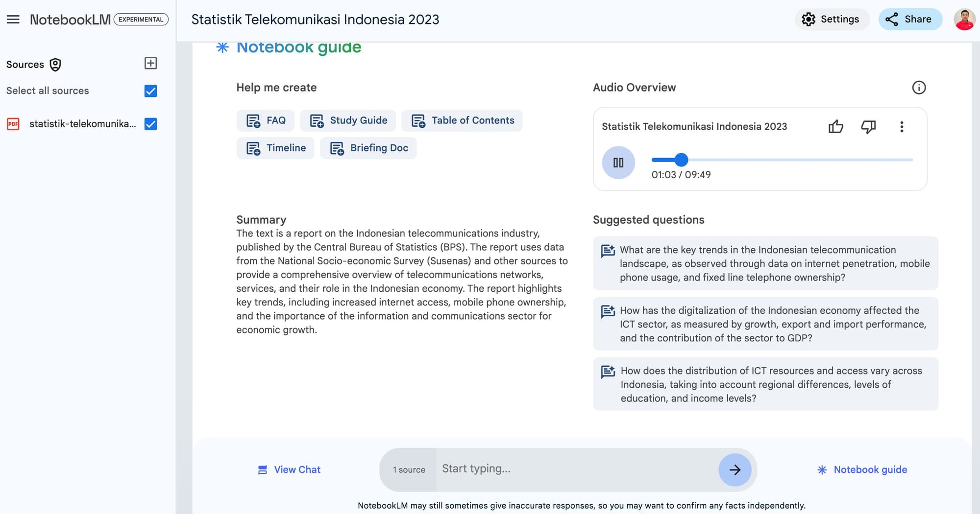Click the PDF icon of statistik-telekomunika source
This screenshot has width=980, height=514.
(13, 124)
